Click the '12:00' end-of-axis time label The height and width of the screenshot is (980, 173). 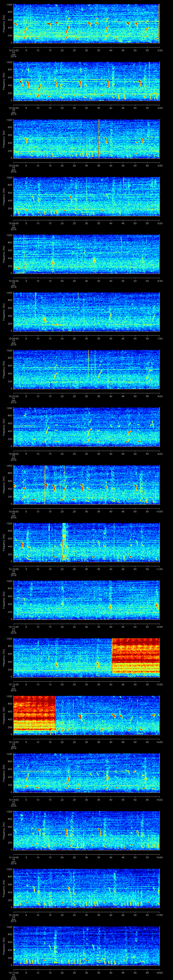(159, 627)
